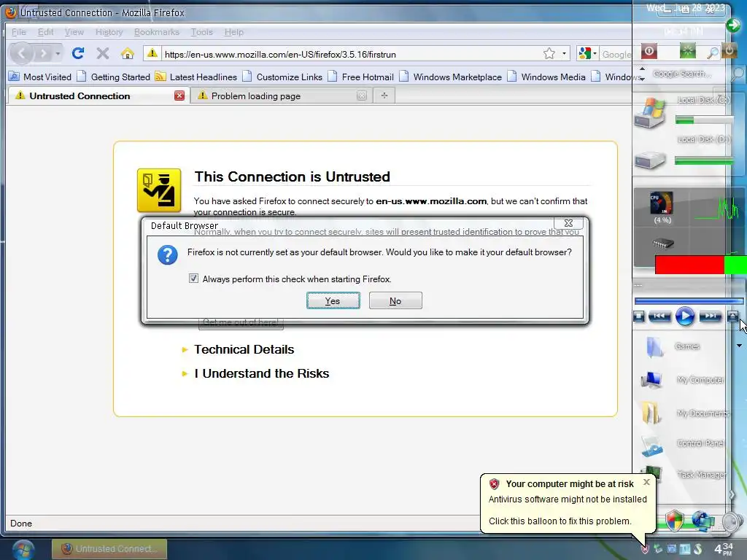Open a new tab with plus button
747x560 pixels.
[384, 96]
